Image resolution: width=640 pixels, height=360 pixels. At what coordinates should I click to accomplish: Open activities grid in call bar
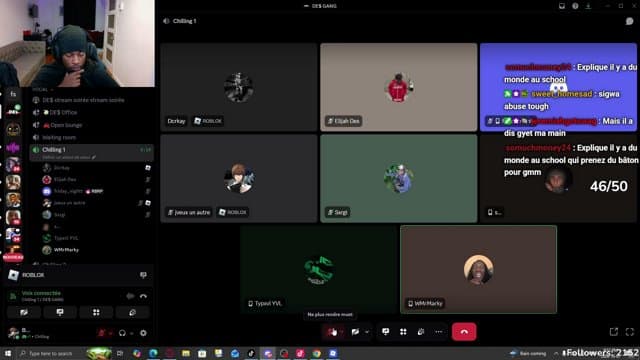point(403,332)
